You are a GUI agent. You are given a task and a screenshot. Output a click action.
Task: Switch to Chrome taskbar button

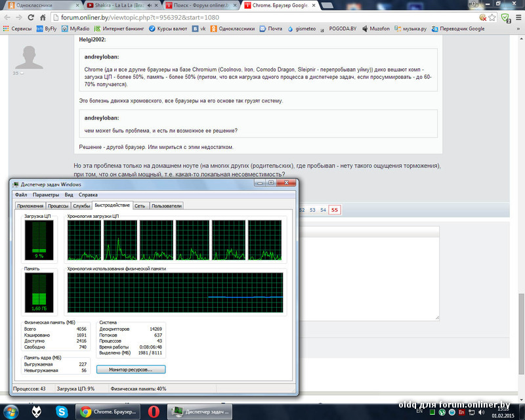(x=108, y=411)
